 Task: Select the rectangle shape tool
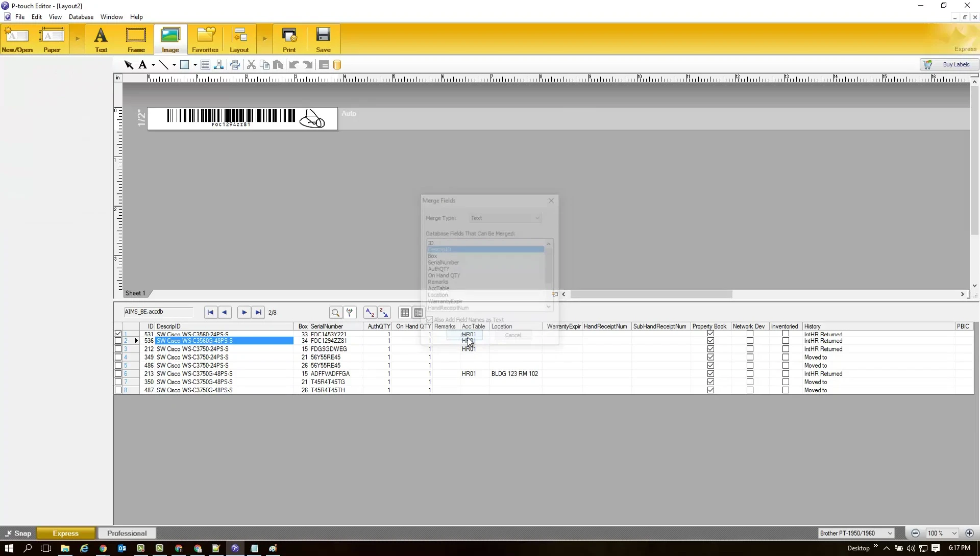point(185,65)
